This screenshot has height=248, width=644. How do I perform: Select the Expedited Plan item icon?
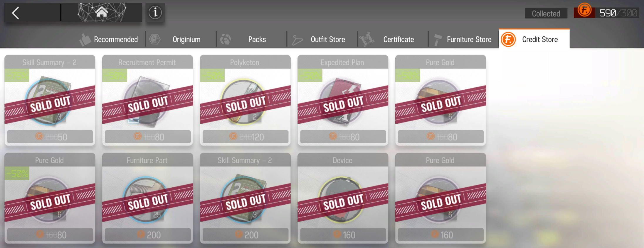click(342, 101)
